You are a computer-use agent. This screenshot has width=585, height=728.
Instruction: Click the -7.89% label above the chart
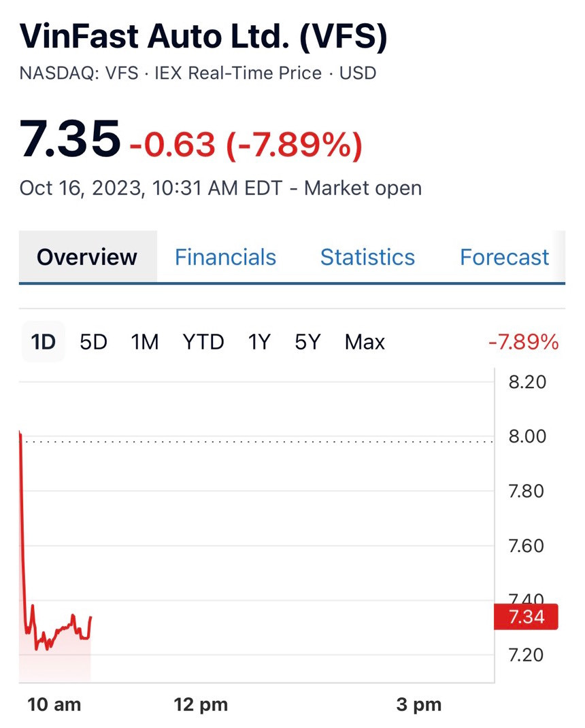coord(523,342)
